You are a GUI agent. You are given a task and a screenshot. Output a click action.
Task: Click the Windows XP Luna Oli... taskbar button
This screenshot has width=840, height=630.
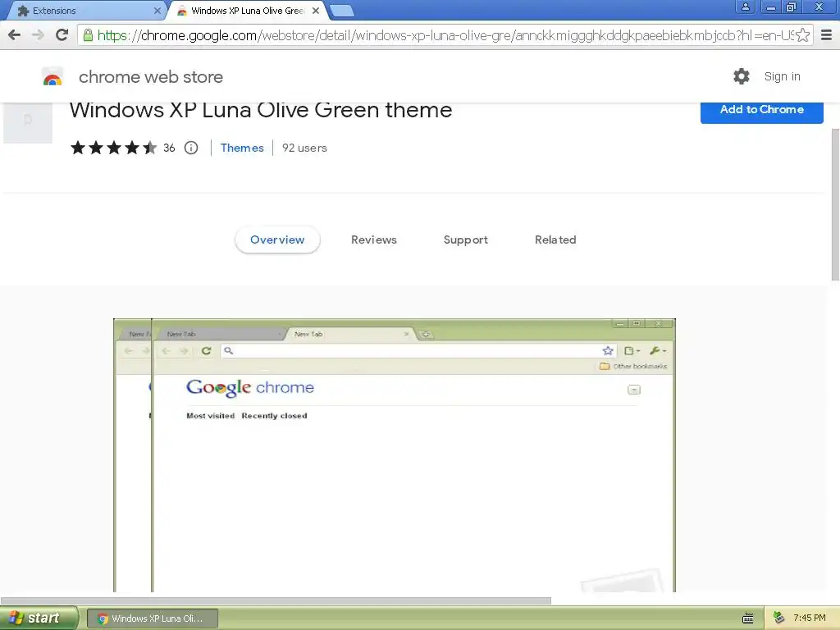(152, 619)
